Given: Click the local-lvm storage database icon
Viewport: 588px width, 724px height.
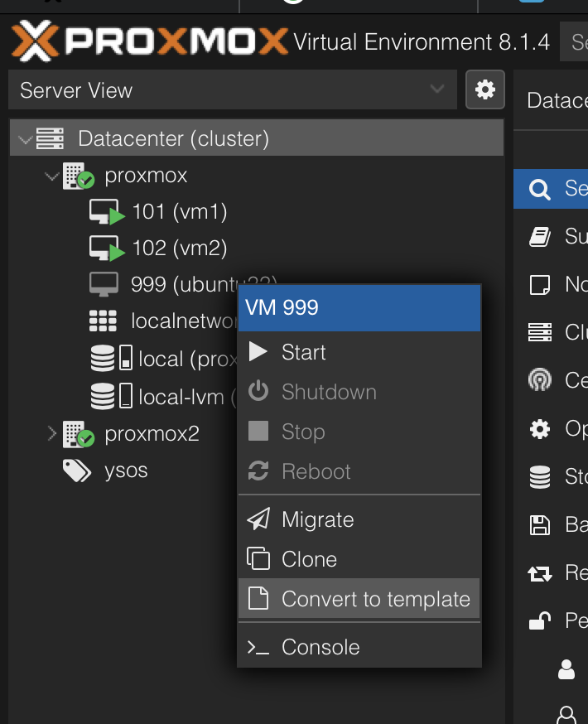Looking at the screenshot, I should point(103,396).
